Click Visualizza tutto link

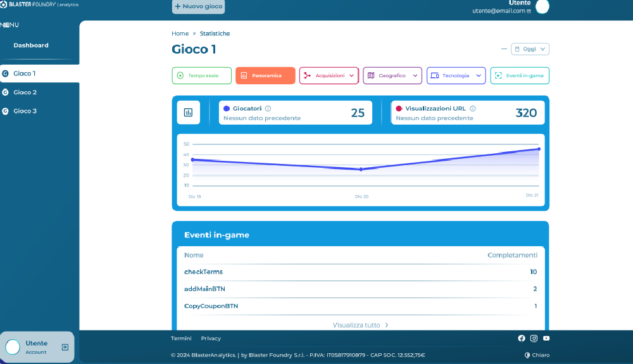coord(356,325)
